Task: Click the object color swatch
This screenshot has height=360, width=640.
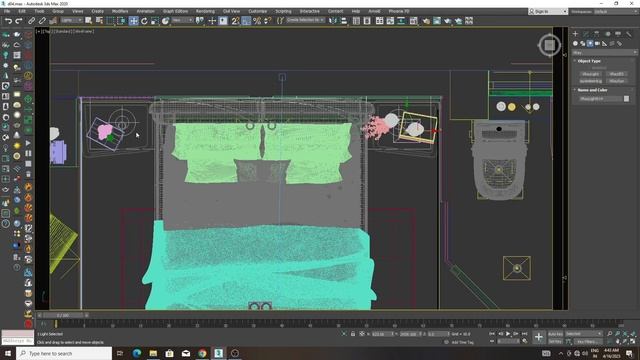Action: 627,99
